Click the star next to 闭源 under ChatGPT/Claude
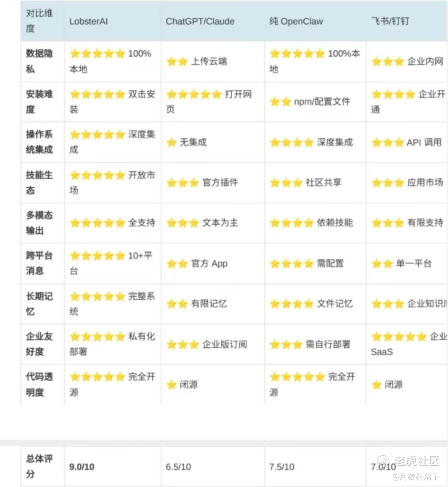Screen dimensions: 448x487 (171, 385)
